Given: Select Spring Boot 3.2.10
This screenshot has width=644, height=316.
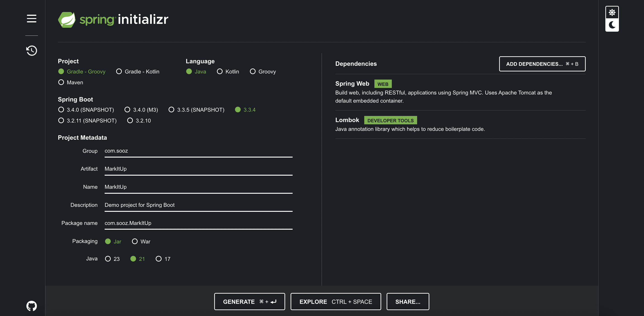Looking at the screenshot, I should [139, 120].
